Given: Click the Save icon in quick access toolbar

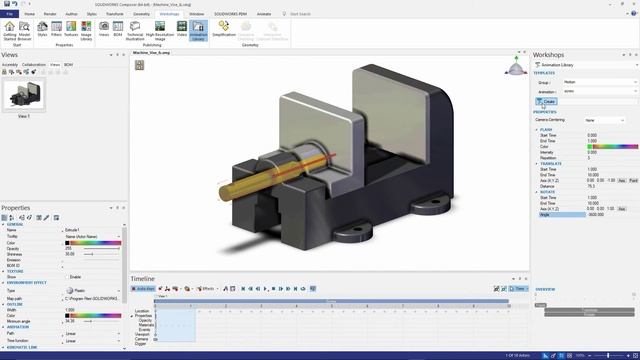Looking at the screenshot, I should (7, 4).
